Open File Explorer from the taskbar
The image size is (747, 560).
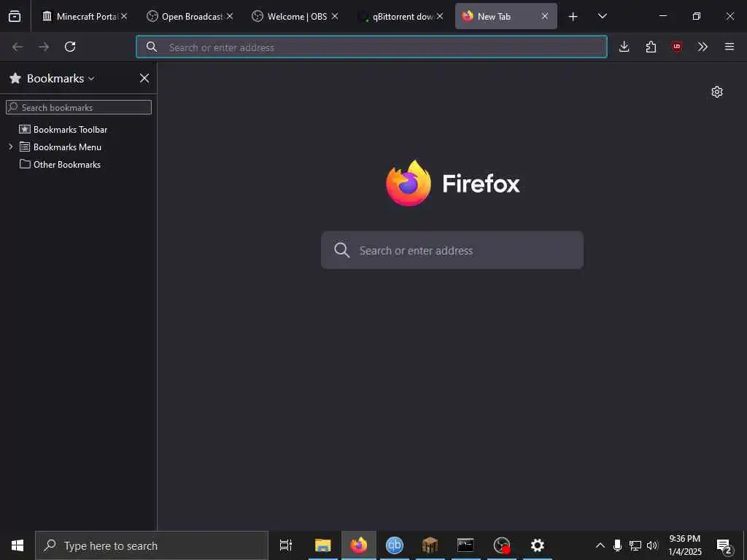point(322,545)
